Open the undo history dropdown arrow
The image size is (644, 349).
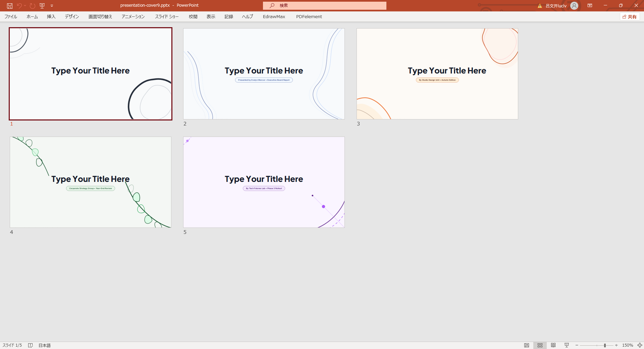(x=25, y=6)
